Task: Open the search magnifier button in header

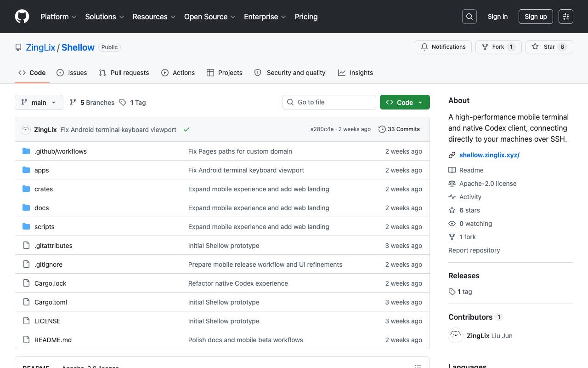Action: 469,17
